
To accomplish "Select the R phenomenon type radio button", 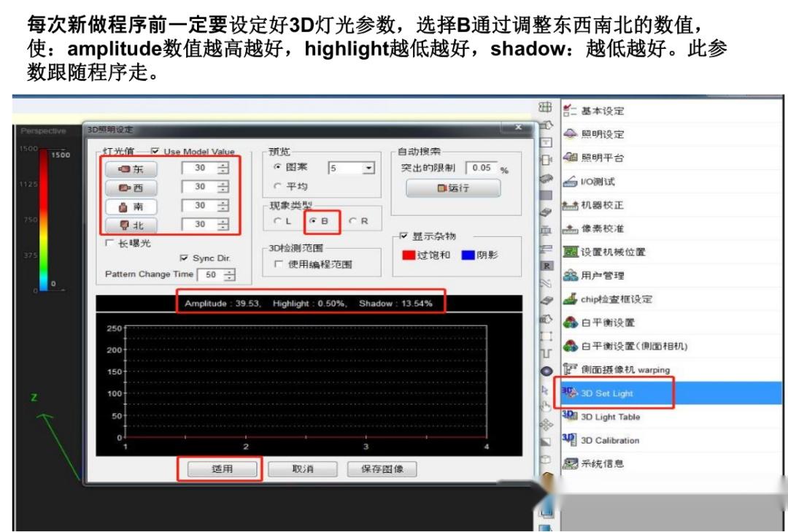I will click(352, 220).
